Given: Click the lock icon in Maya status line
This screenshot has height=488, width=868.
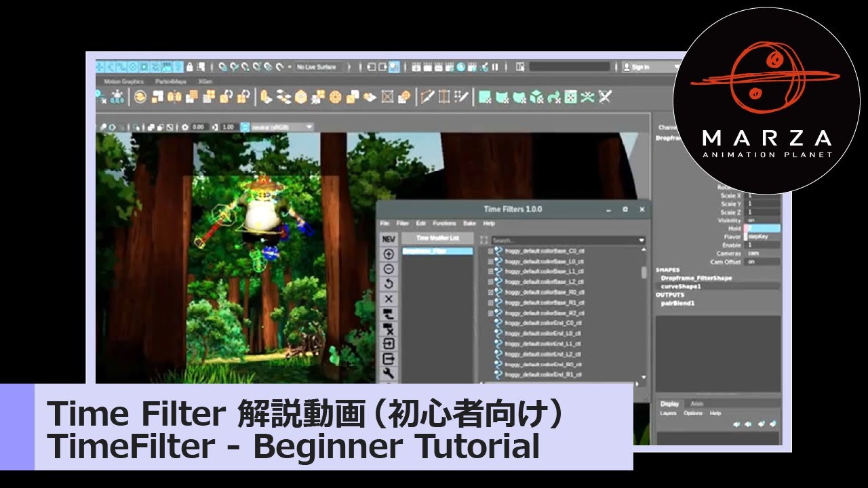Looking at the screenshot, I should tap(191, 67).
